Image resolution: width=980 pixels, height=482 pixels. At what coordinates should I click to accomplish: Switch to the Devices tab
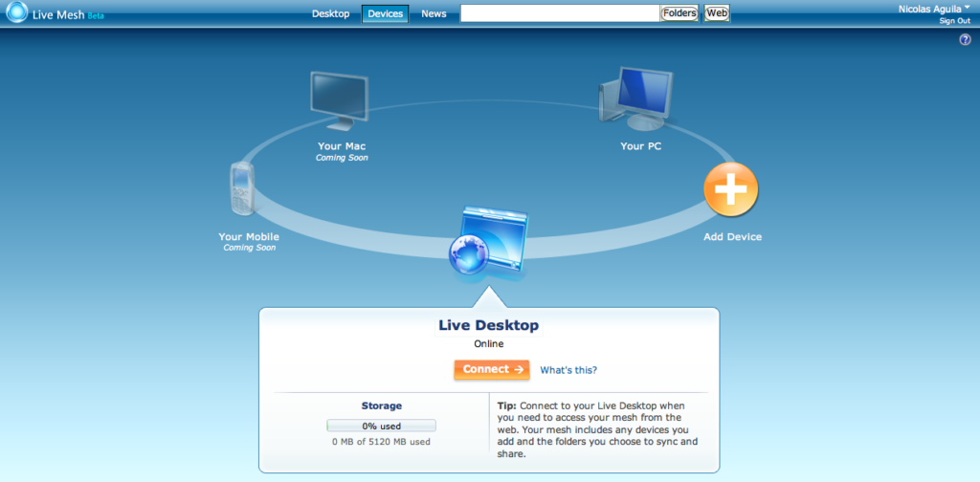coord(385,13)
